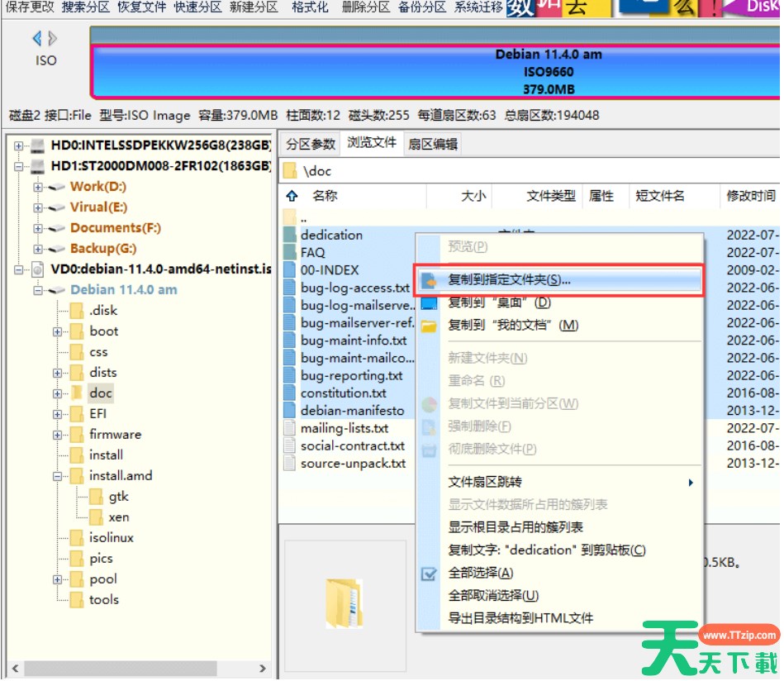This screenshot has width=784, height=681.
Task: Click the source-unpack.txt file icon
Action: pos(289,464)
